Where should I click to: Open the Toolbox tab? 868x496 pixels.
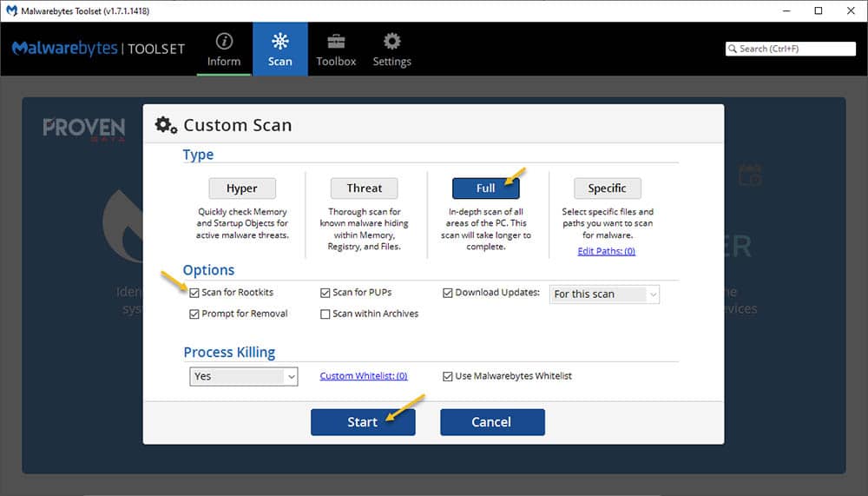click(336, 50)
